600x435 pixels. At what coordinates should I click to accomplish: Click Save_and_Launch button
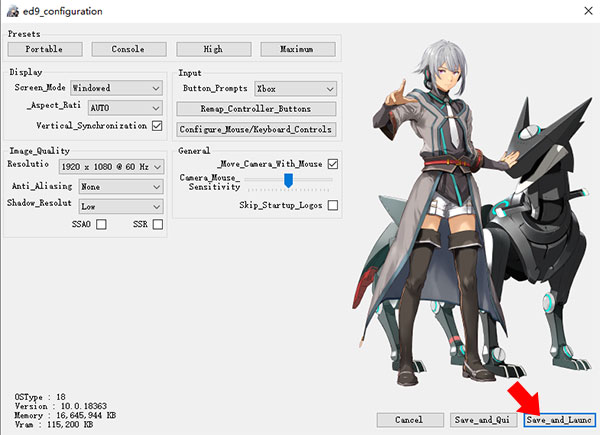(559, 420)
